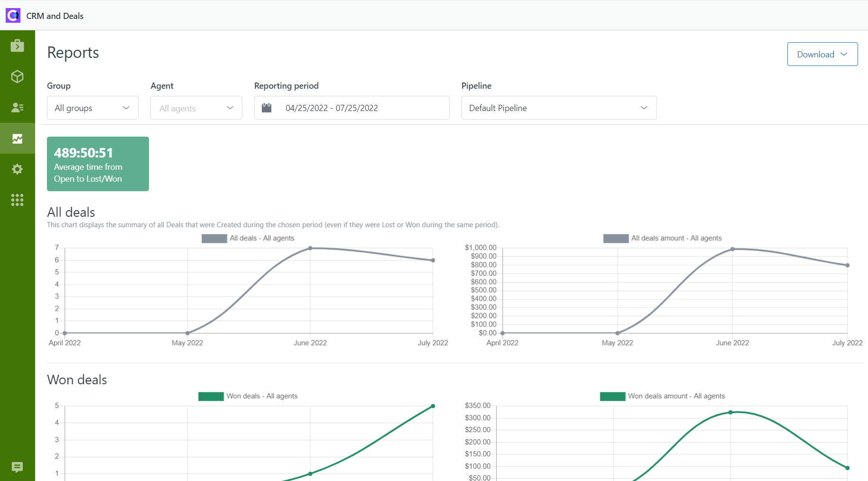Open CRM settings via the gear icon
This screenshot has height=481, width=868.
coord(17,169)
